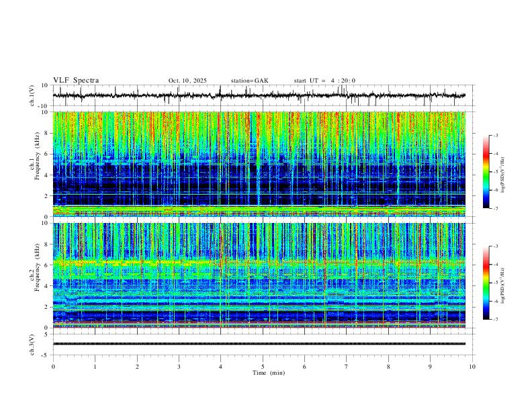The width and height of the screenshot is (532, 411).
Task: Click the "start UT = 4 : 20: 0" text
Action: coord(324,81)
